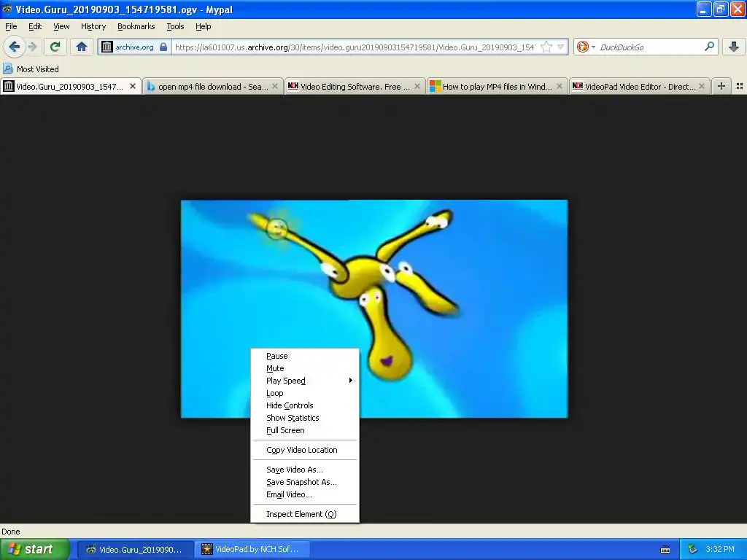Close the Video Editing Software tab
The height and width of the screenshot is (560, 747).
click(417, 86)
